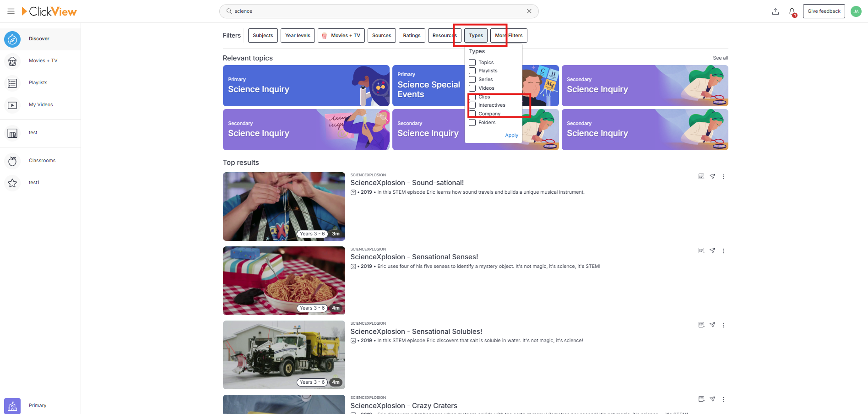Open the Resources filter dropdown
The image size is (868, 414).
point(445,35)
